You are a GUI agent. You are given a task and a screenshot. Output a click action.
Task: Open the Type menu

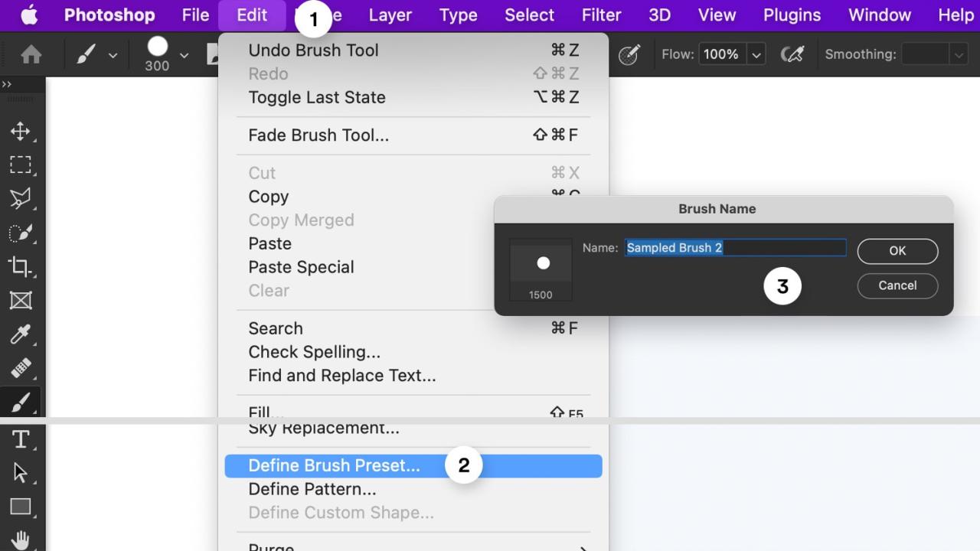(x=459, y=15)
